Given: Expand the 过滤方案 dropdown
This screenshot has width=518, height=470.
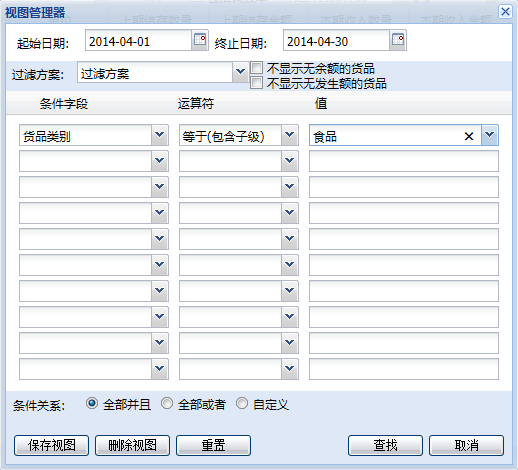Looking at the screenshot, I should [240, 71].
